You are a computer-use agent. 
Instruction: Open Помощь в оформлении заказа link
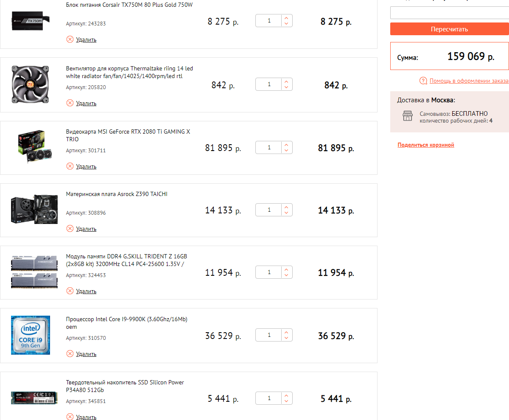coord(469,81)
